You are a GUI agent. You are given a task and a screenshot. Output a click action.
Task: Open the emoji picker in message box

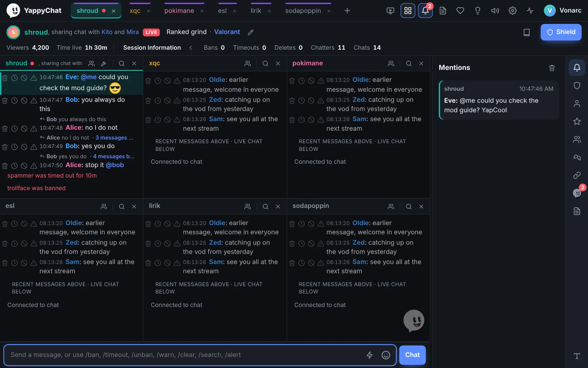[386, 355]
